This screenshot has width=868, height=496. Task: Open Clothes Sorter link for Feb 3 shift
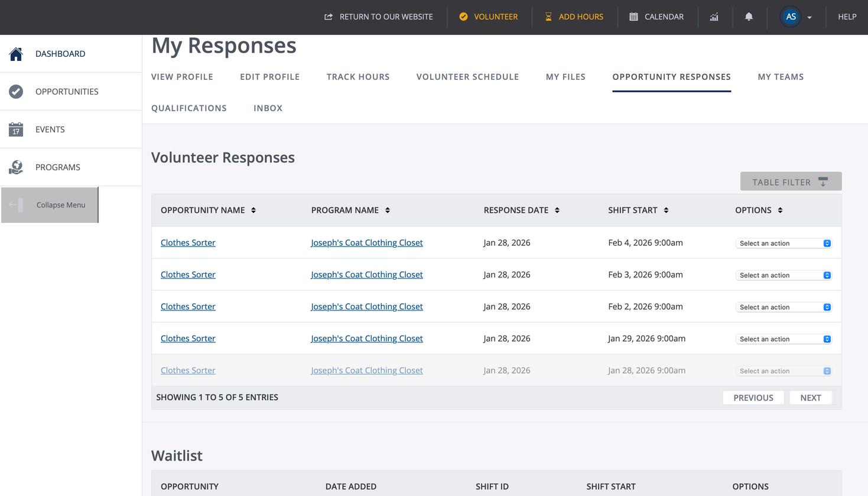point(188,275)
